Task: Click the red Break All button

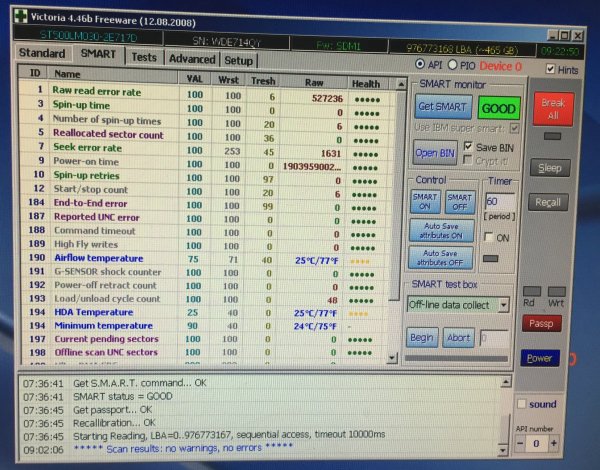Action: pyautogui.click(x=553, y=109)
